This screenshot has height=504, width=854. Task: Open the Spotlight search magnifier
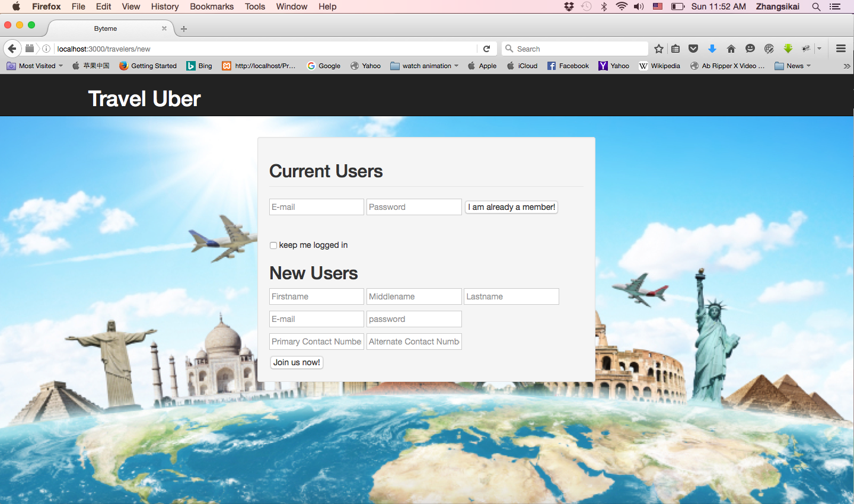817,7
